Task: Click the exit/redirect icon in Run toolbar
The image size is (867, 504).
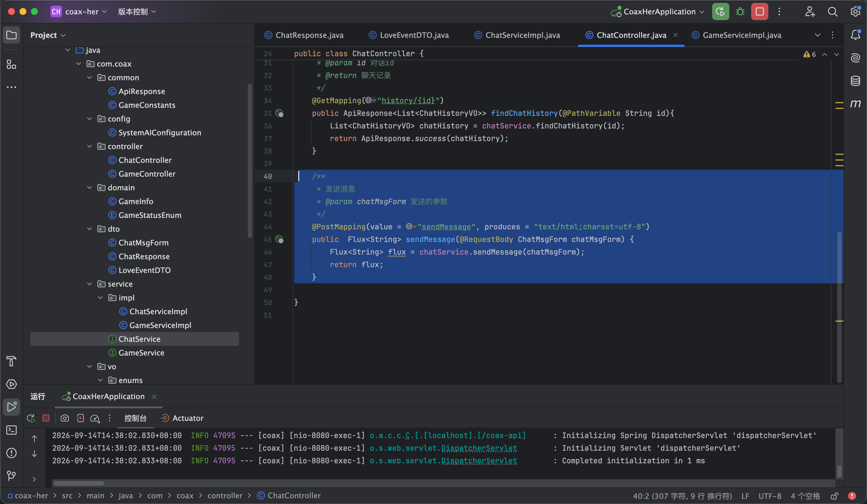Action: [80, 418]
